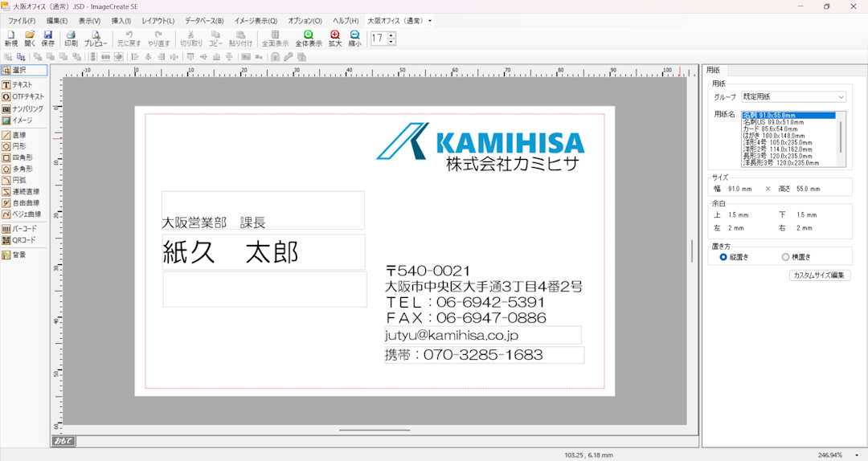
Task: Click the 全面表示 icon
Action: [275, 39]
